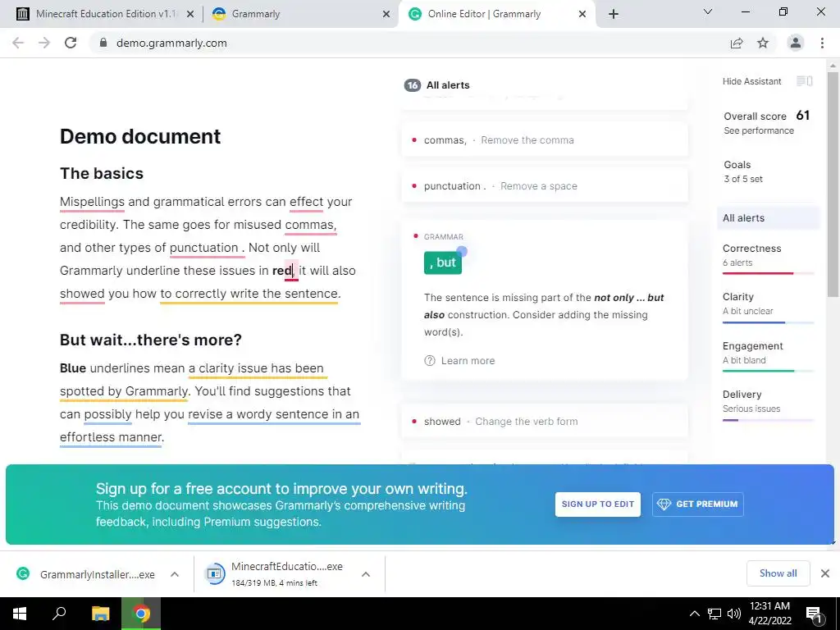Click the hide assistant panel icon

[x=804, y=81]
